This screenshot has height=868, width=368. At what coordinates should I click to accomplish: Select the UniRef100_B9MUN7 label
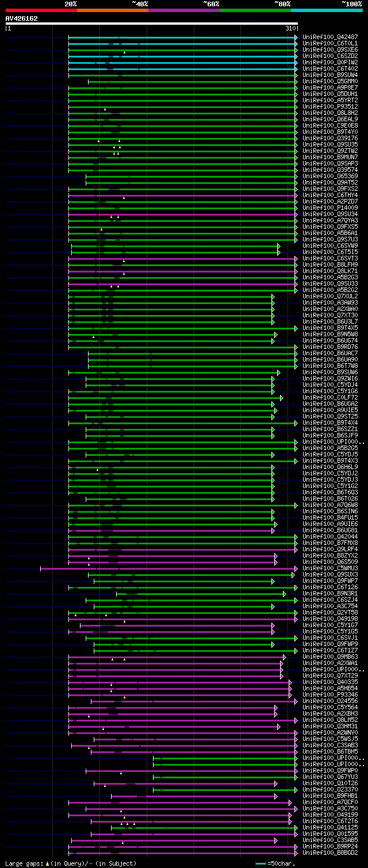point(330,157)
